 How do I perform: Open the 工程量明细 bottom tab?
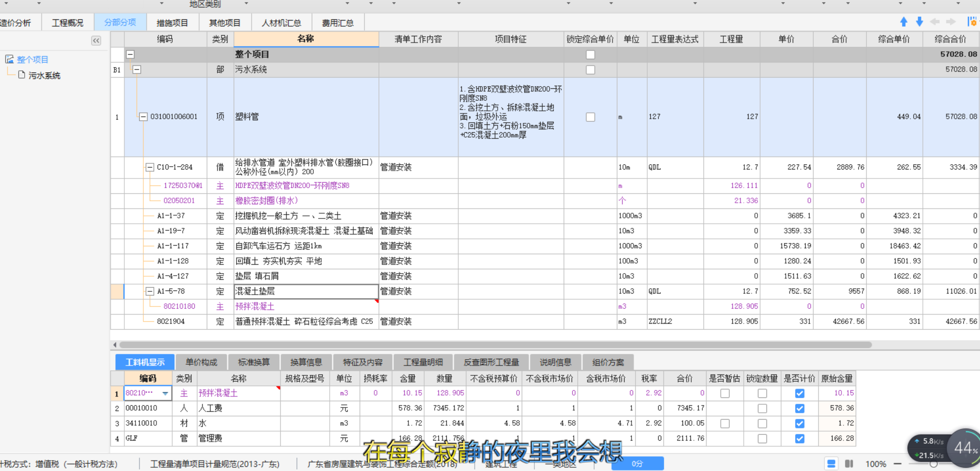click(x=423, y=362)
